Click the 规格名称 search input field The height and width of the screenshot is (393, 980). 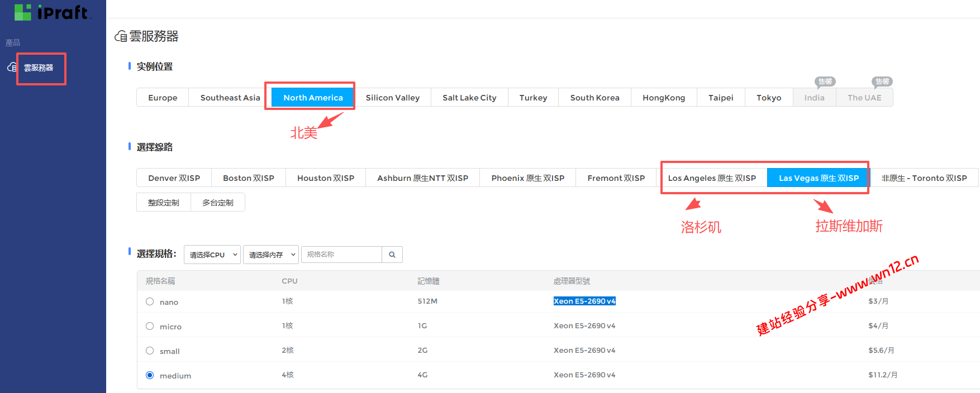[341, 255]
